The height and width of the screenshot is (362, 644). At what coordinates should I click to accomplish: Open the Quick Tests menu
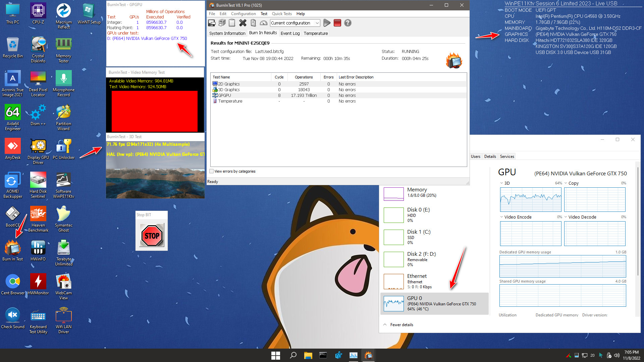point(282,14)
